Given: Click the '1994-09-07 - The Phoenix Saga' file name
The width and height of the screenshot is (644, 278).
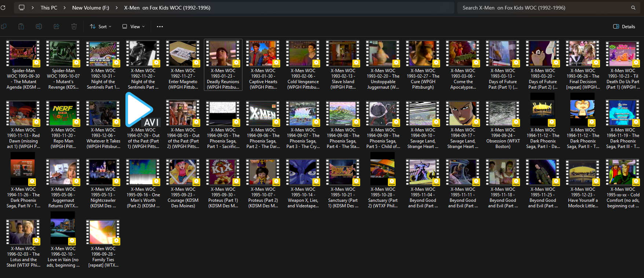Looking at the screenshot, I should [x=303, y=138].
